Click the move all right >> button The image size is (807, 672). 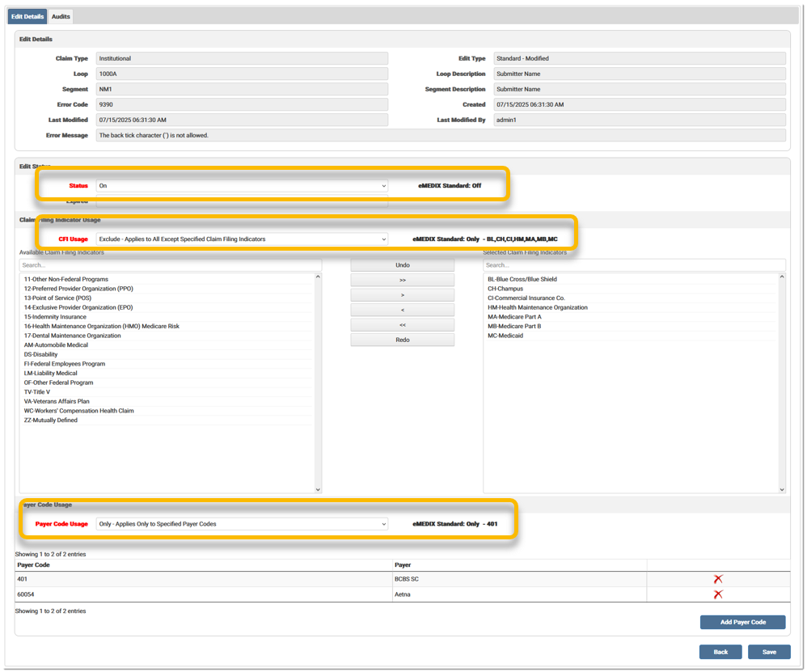click(402, 280)
